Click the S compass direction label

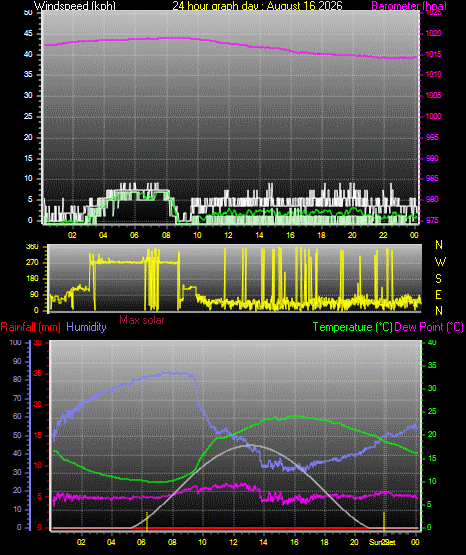438,279
